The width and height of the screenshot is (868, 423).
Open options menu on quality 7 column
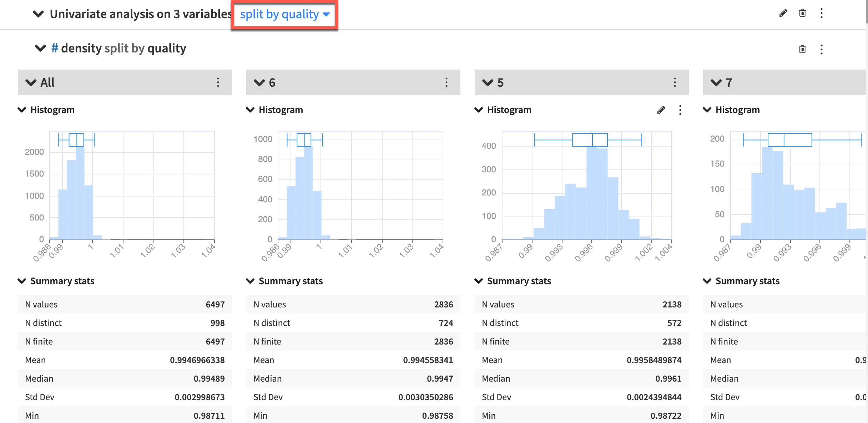[x=864, y=82]
